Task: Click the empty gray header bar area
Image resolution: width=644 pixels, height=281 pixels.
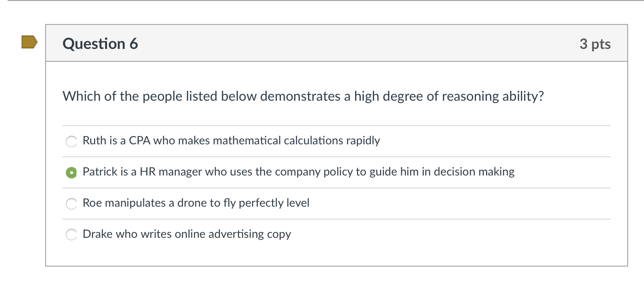Action: (355, 44)
